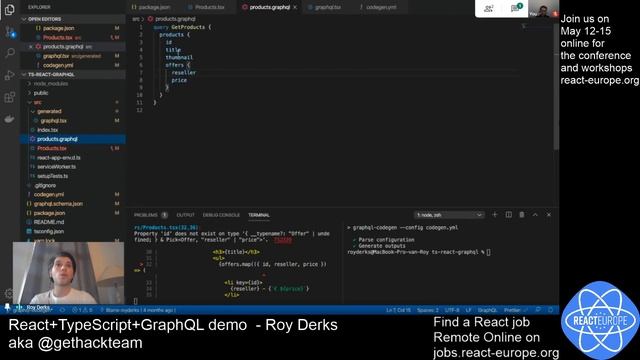Open the Manage gear icon in activity bar
This screenshot has height=360, width=640.
click(9, 293)
